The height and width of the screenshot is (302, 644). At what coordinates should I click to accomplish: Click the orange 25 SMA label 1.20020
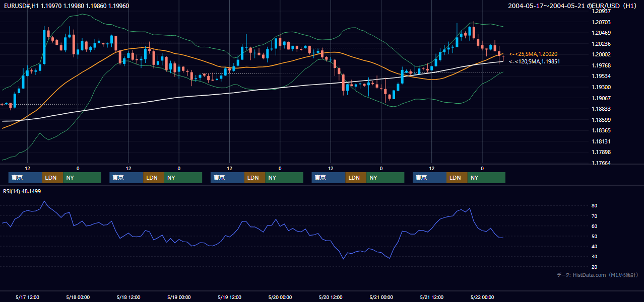point(533,54)
